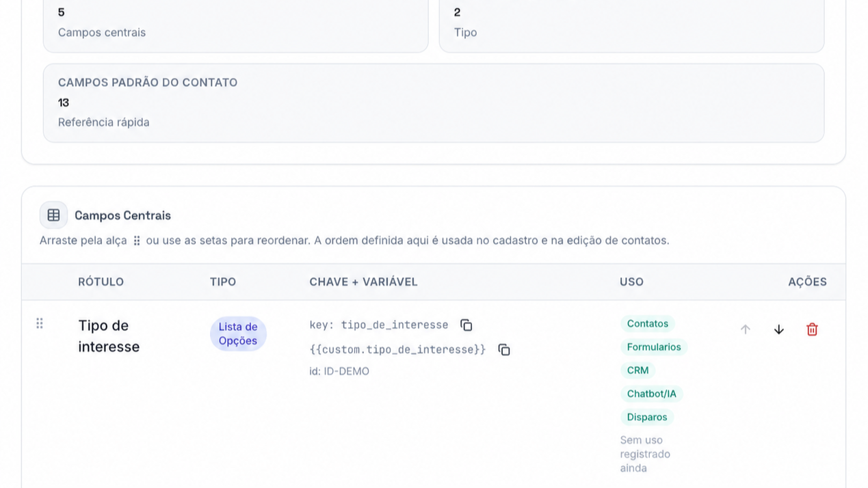
Task: Delete the Tipo de interesse field
Action: 812,329
